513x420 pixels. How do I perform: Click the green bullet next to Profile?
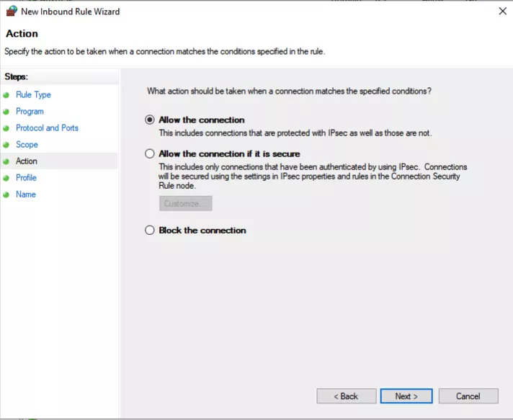coord(6,178)
